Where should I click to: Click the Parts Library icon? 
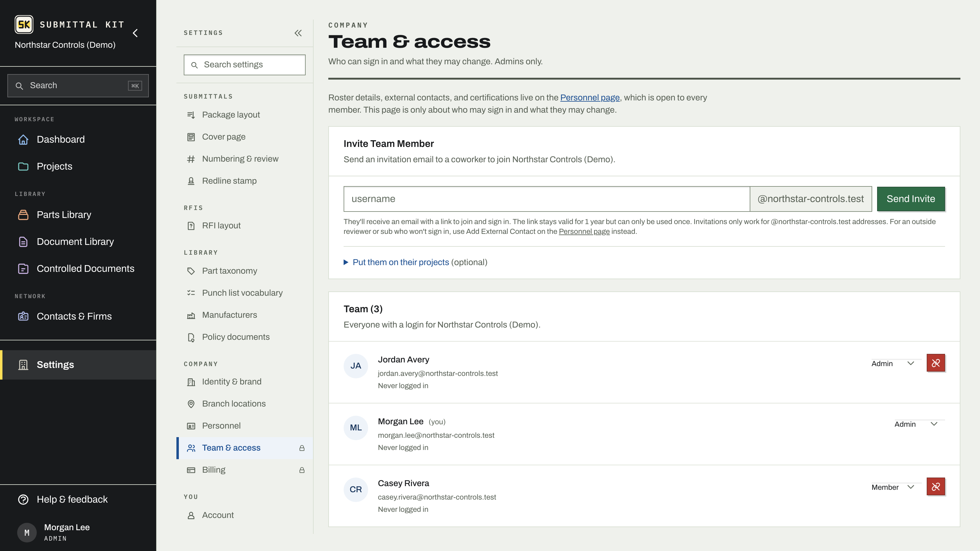pos(23,215)
